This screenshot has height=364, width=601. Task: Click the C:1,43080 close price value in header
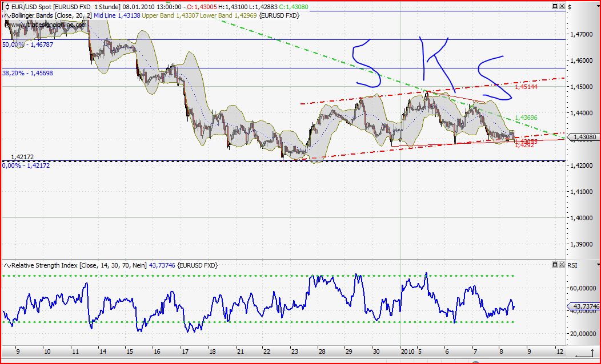(293, 7)
